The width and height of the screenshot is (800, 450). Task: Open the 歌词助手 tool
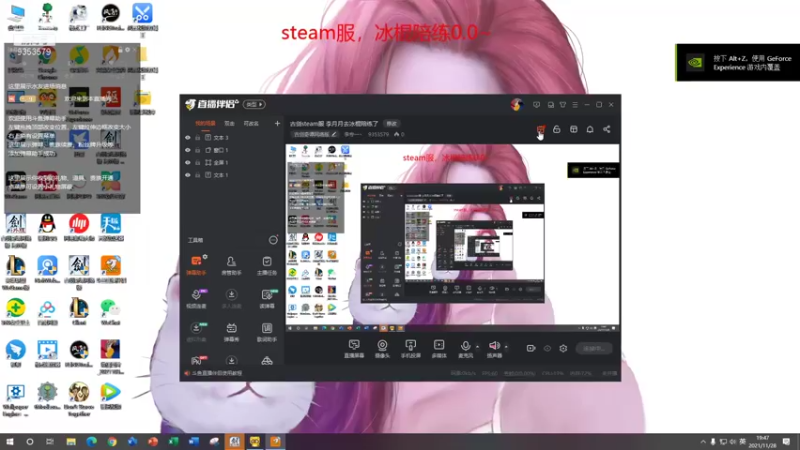(x=266, y=332)
